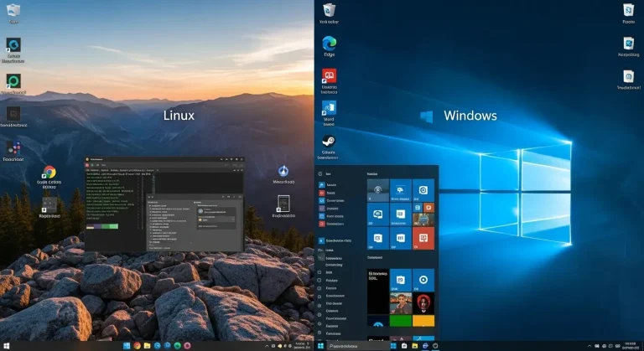Select the recycle bin at the Windows desktop's left
644x351 pixels.
(329, 10)
